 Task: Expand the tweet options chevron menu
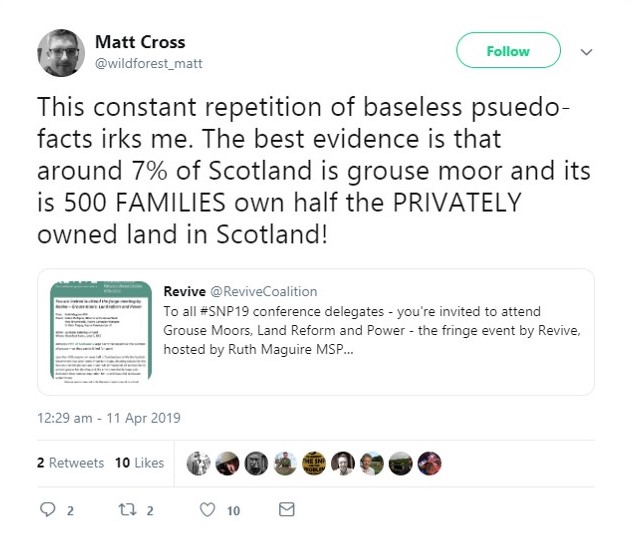coord(587,52)
